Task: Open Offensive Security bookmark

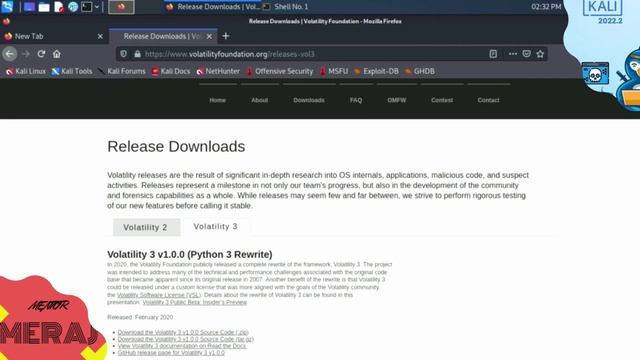Action: point(280,71)
